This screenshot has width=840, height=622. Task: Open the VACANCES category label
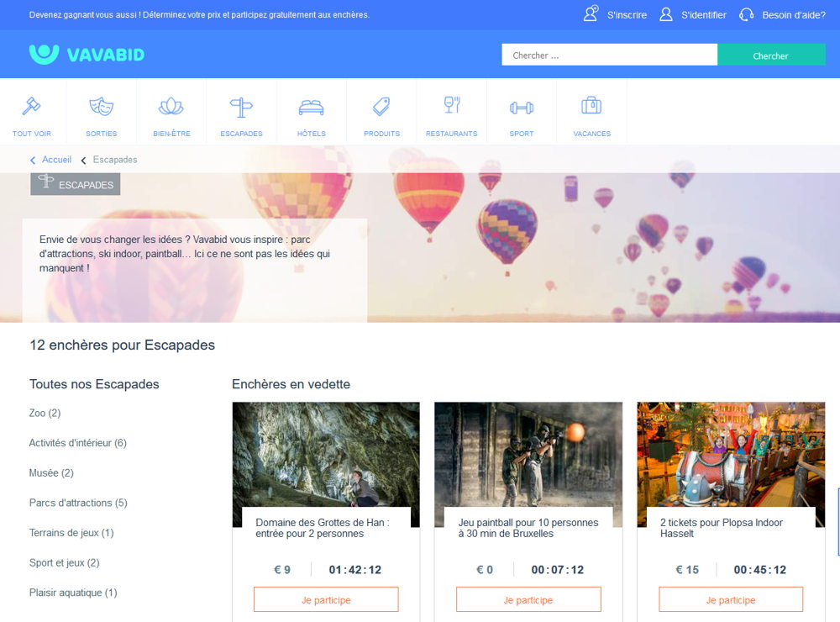pos(592,134)
